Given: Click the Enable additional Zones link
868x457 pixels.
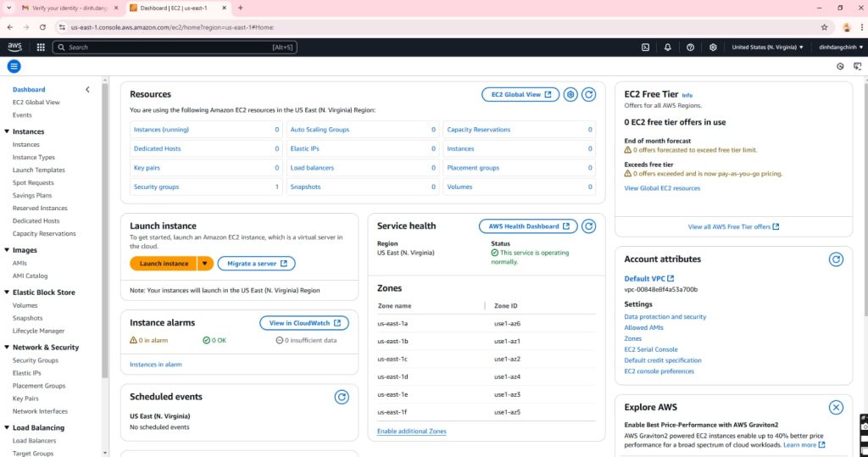Looking at the screenshot, I should click(411, 431).
